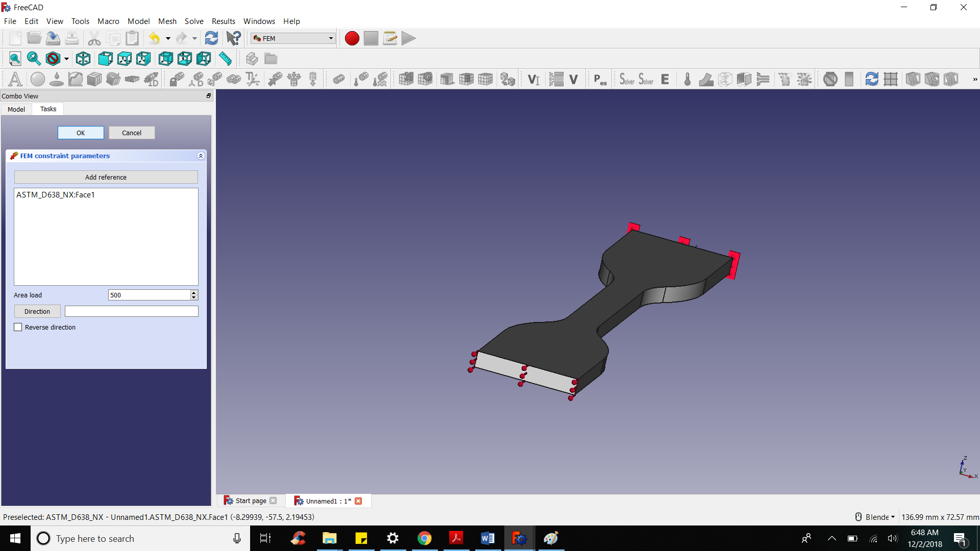This screenshot has width=980, height=551.
Task: Select the measure distance ruler tool
Action: point(225,59)
